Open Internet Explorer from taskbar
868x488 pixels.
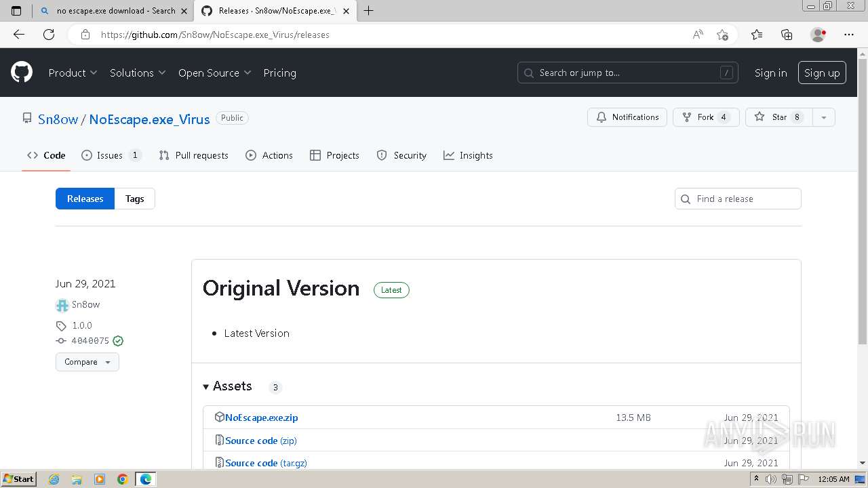[54, 479]
